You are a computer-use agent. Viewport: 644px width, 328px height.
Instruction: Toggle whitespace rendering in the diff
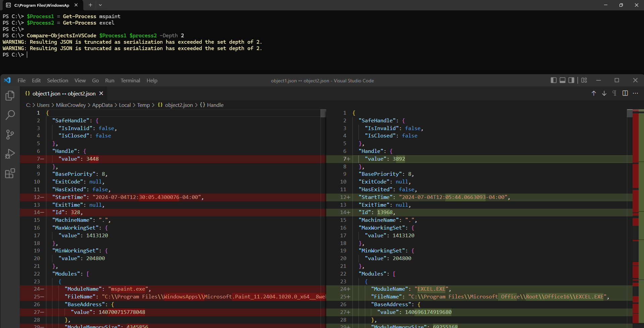(614, 93)
